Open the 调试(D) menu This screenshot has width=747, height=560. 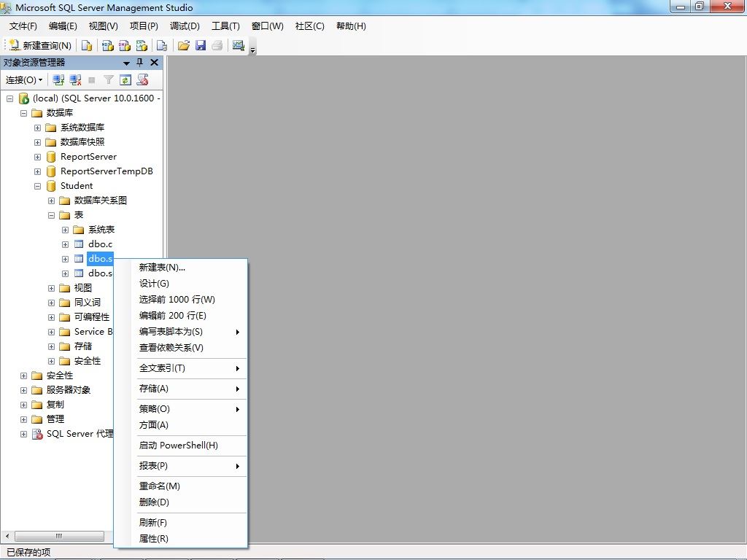185,26
